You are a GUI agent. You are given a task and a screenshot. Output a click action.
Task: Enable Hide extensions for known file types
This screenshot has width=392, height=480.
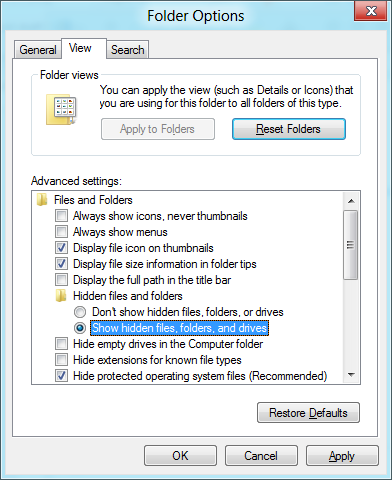point(61,360)
